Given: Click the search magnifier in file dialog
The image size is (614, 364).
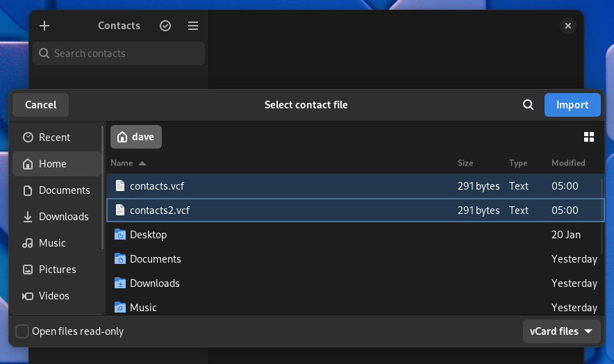Looking at the screenshot, I should tap(528, 105).
